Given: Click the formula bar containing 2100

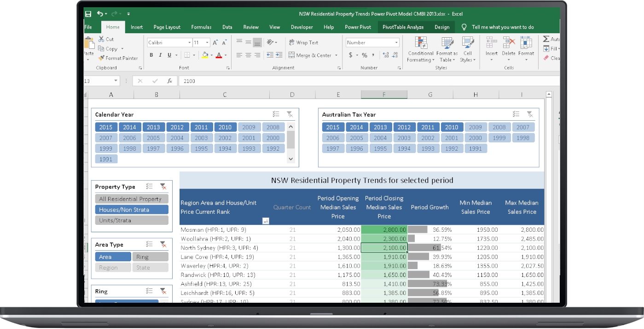Looking at the screenshot, I should [368, 81].
